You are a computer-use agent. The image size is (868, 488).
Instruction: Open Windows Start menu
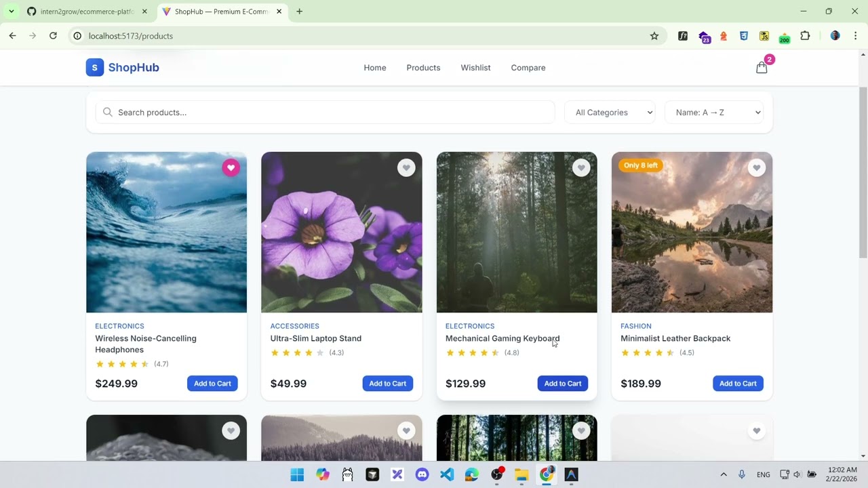click(x=297, y=474)
